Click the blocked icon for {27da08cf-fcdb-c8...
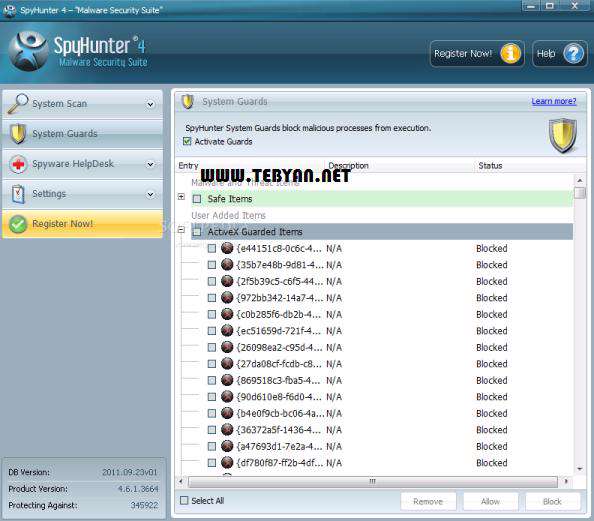Viewport: 594px width, 521px height. [227, 363]
